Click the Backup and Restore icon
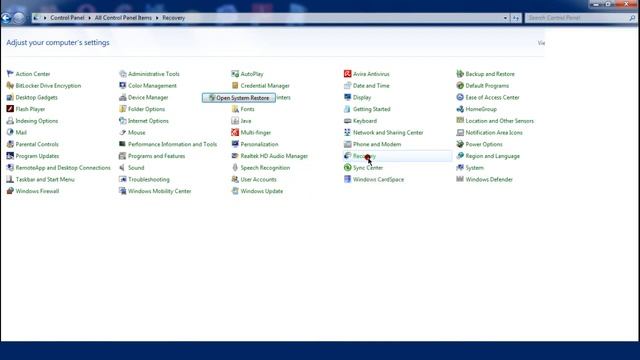 tap(460, 74)
